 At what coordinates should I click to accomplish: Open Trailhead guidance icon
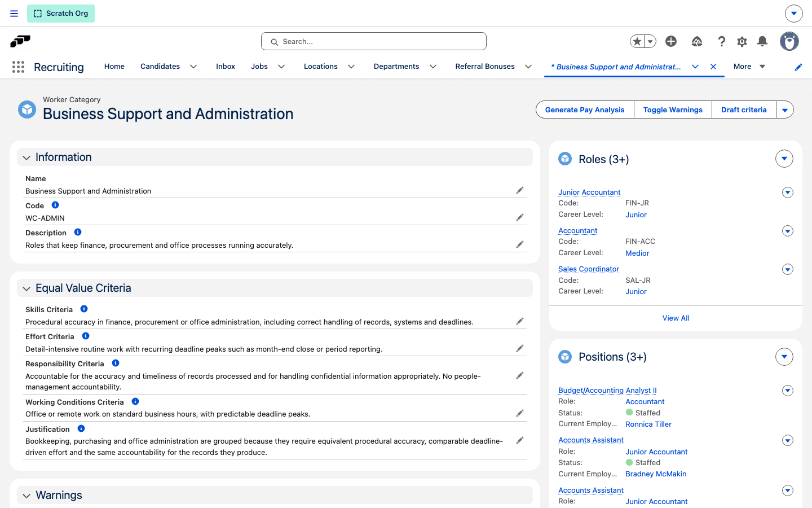click(697, 41)
